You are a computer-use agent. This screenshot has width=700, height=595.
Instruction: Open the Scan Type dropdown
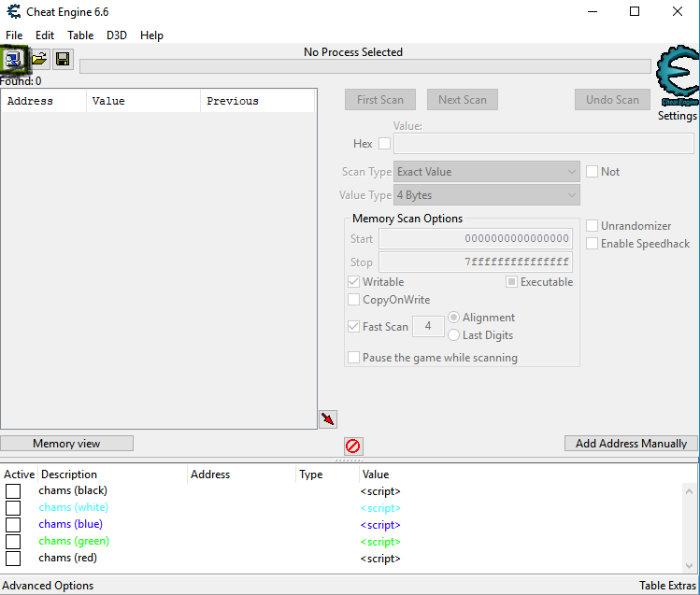point(487,172)
